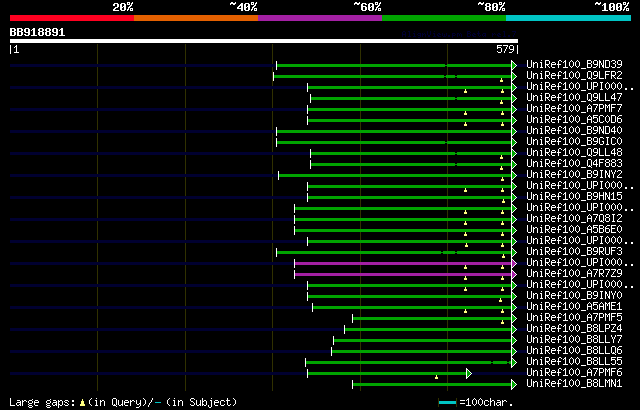Click the "Large gaps:" legend text
The image size is (640, 410).
coord(42,402)
